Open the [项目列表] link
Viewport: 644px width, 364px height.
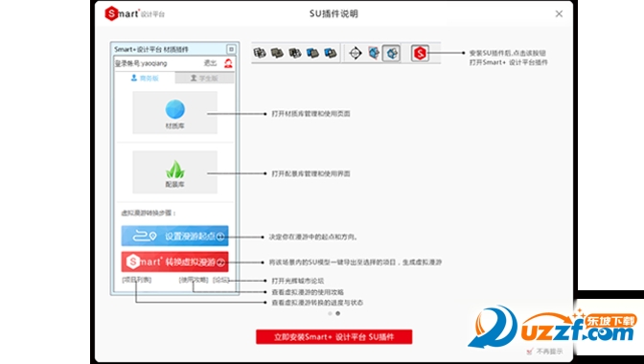[137, 280]
